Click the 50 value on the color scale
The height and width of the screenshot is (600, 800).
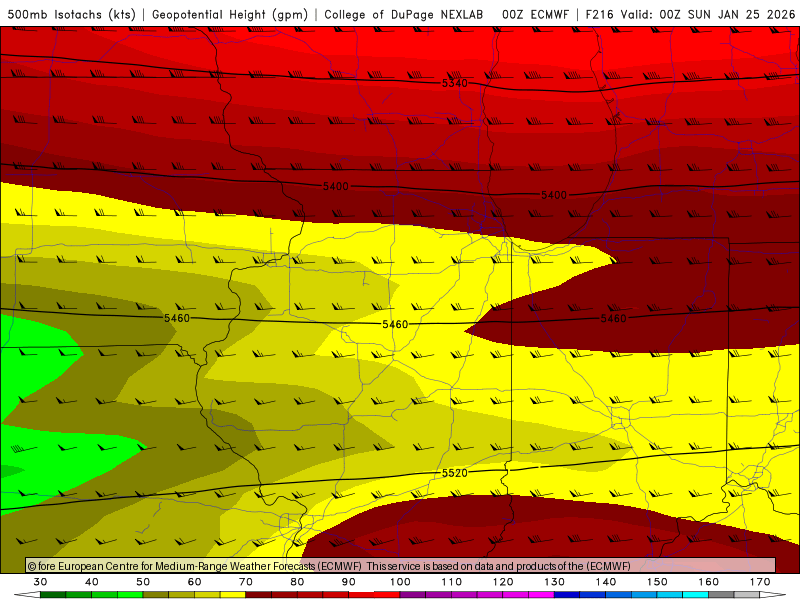pos(143,582)
